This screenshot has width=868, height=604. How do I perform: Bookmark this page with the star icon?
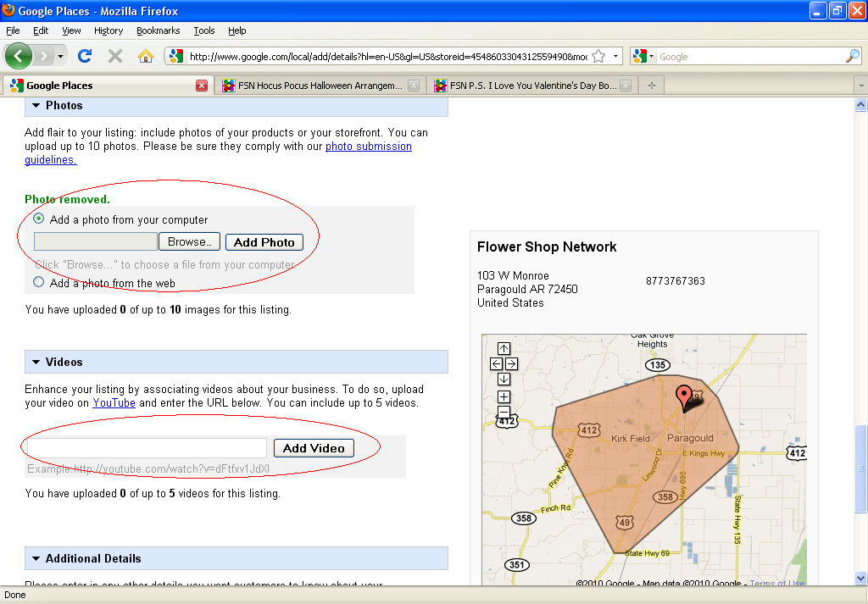(598, 57)
